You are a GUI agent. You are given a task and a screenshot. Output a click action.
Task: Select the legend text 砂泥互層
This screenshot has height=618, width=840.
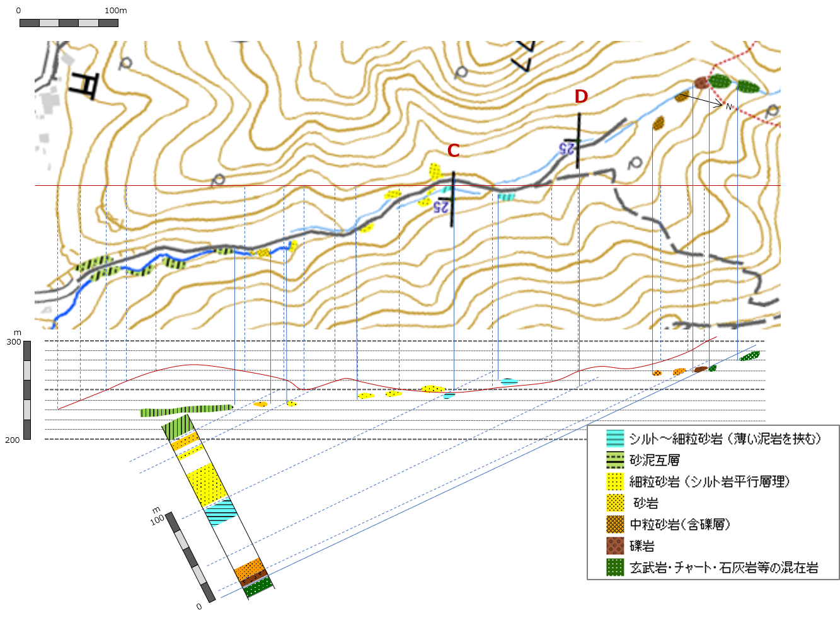click(655, 460)
